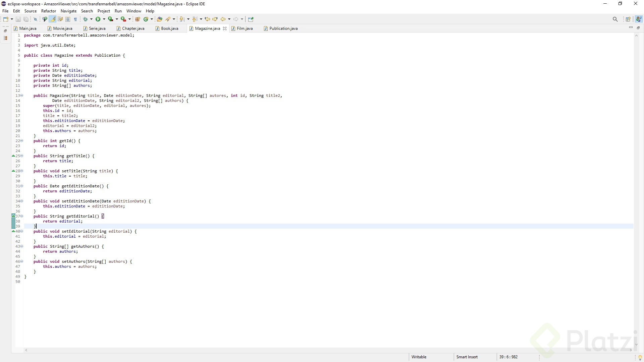Screen dimensions: 644x362
Task: Toggle Show Whitespace Characters pilcrow button
Action: (x=75, y=19)
